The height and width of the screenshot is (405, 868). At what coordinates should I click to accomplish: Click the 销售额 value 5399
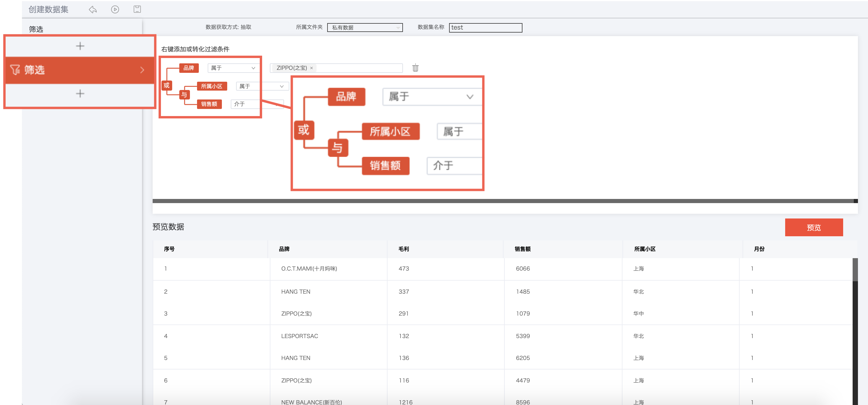click(x=523, y=336)
